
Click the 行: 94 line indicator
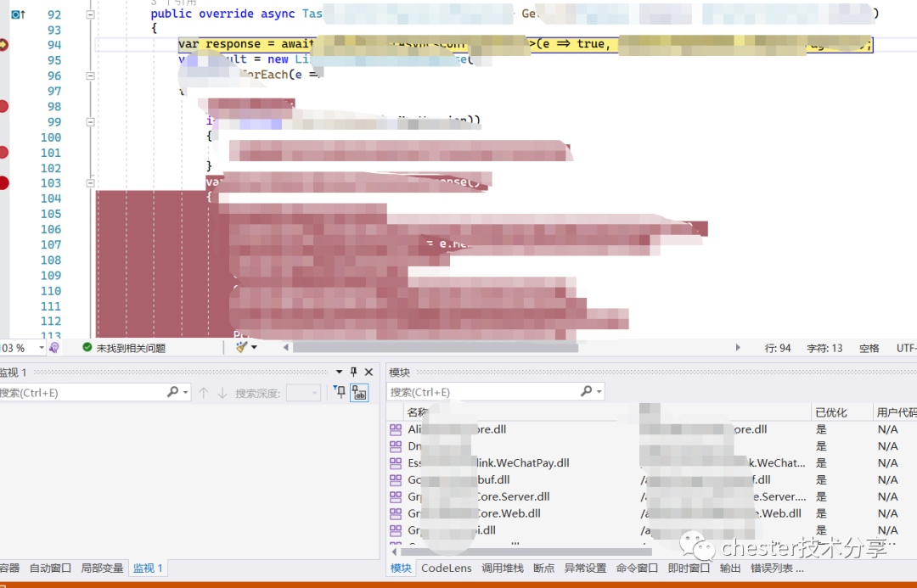[x=778, y=349]
